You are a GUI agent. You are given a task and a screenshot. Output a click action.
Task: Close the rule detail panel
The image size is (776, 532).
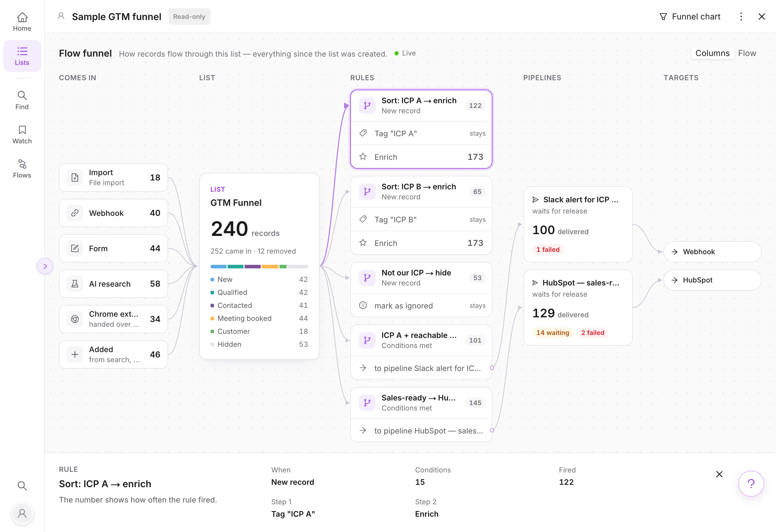coord(719,474)
